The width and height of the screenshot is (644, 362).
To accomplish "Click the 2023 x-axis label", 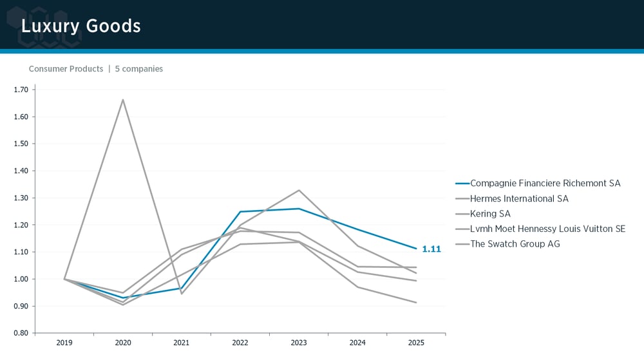I will pos(299,343).
